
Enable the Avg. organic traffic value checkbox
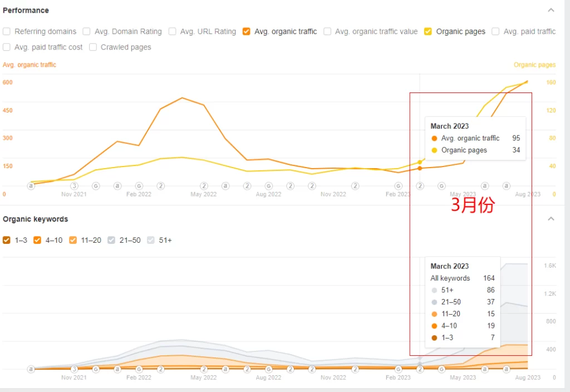tap(327, 32)
